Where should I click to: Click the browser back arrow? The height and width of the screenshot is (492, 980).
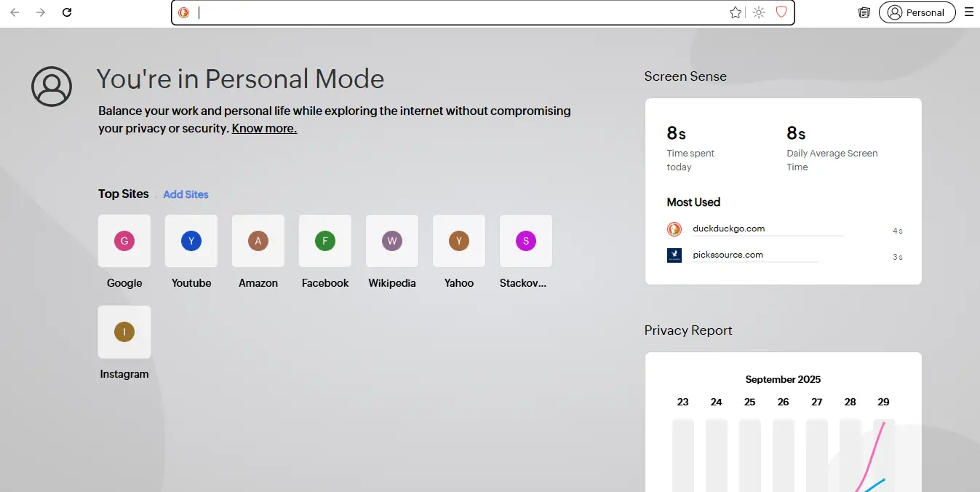point(15,12)
